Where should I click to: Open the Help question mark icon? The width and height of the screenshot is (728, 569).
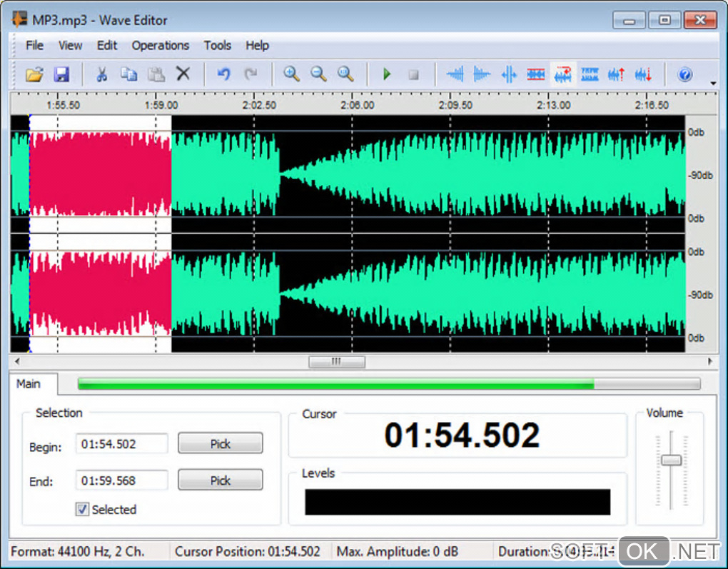click(x=684, y=74)
